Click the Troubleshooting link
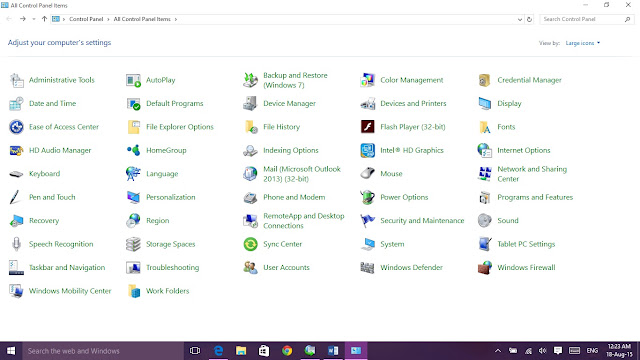 coord(172,267)
